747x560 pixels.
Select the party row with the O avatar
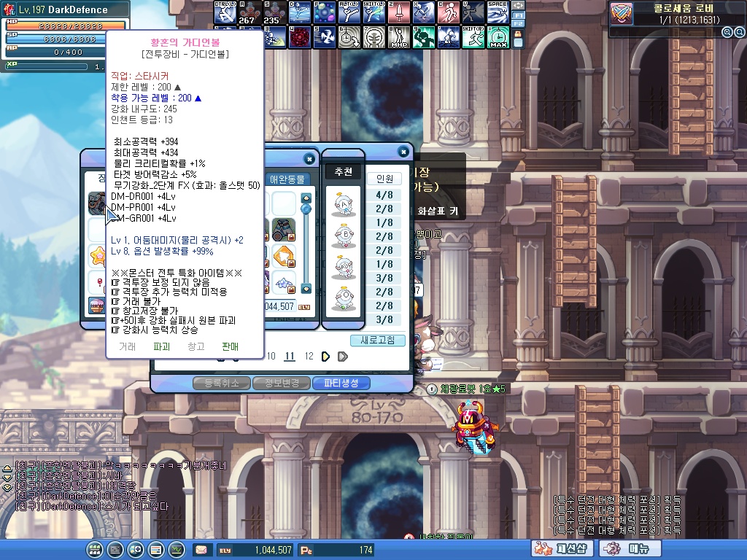click(x=344, y=297)
